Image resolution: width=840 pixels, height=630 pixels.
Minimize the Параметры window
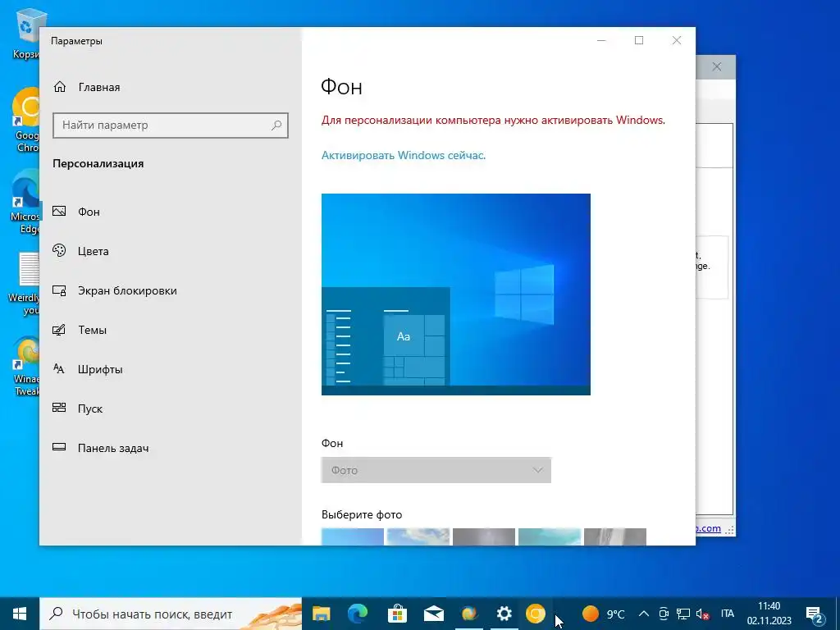tap(601, 40)
